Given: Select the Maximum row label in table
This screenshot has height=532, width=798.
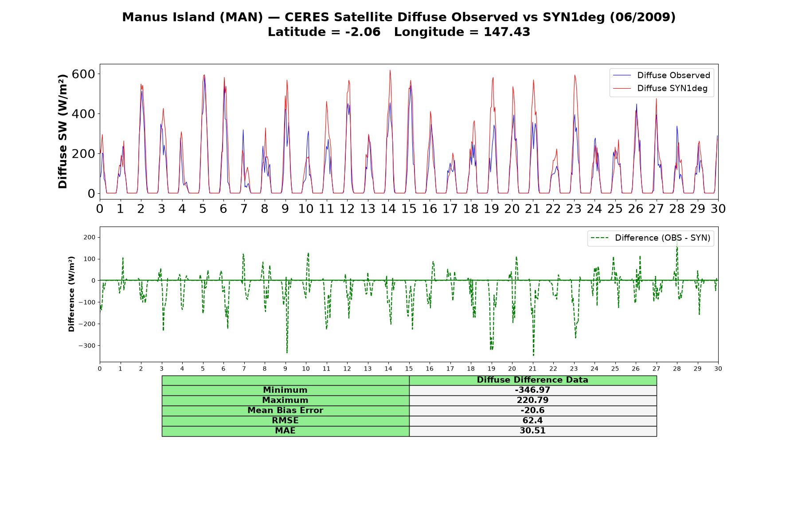Looking at the screenshot, I should [285, 400].
